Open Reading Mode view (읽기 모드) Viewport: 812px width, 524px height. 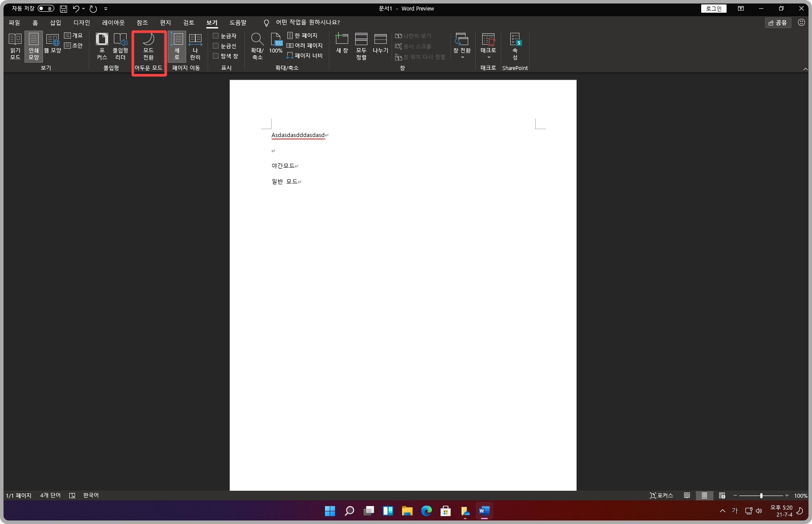tap(15, 46)
